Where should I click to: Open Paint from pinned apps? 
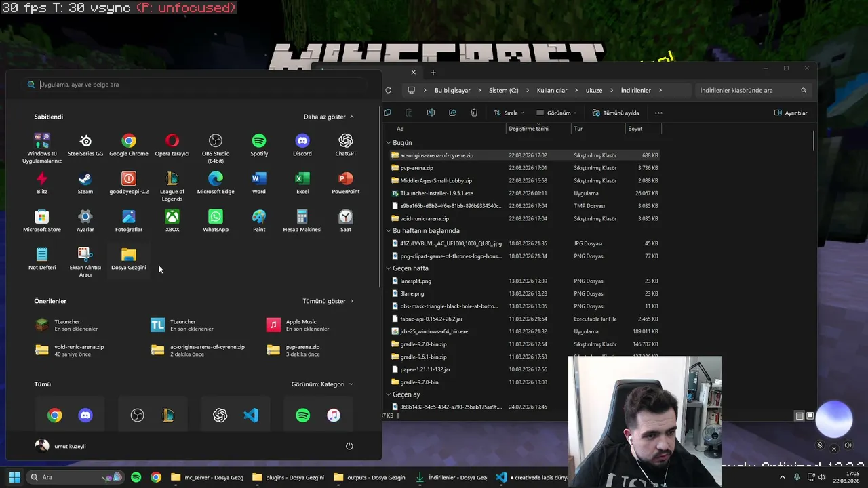click(259, 221)
